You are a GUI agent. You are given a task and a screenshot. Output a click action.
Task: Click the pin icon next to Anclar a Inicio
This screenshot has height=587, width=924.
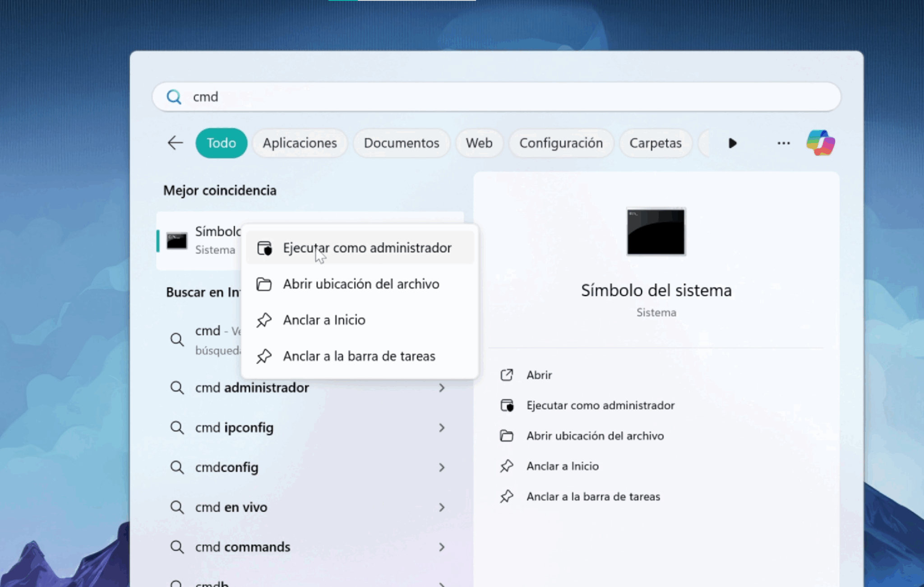(265, 320)
